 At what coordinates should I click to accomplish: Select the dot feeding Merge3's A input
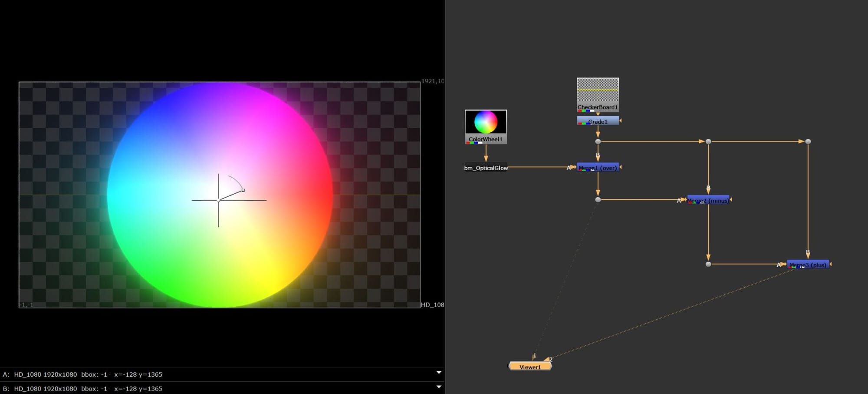pos(708,264)
